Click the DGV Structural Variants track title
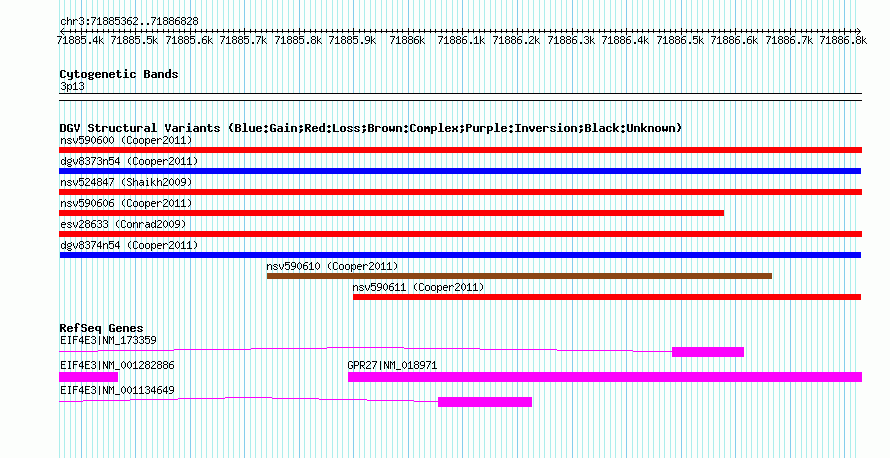Image resolution: width=890 pixels, height=458 pixels. [x=371, y=128]
